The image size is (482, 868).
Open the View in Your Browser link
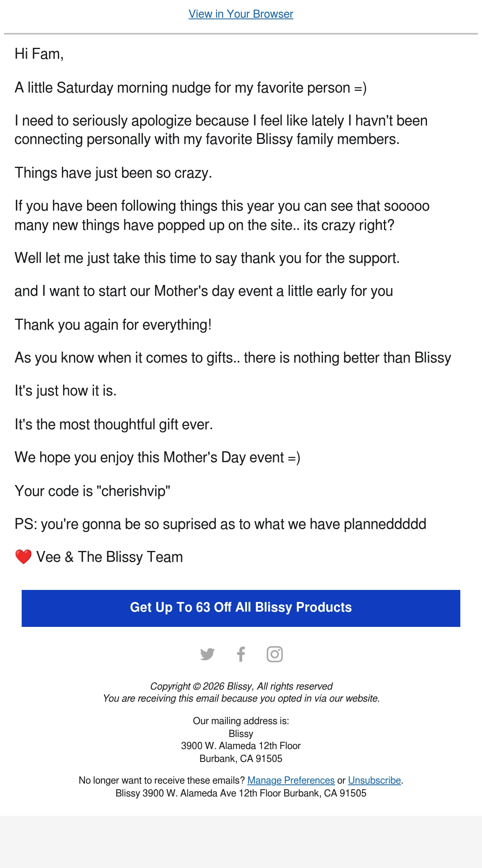(x=241, y=14)
